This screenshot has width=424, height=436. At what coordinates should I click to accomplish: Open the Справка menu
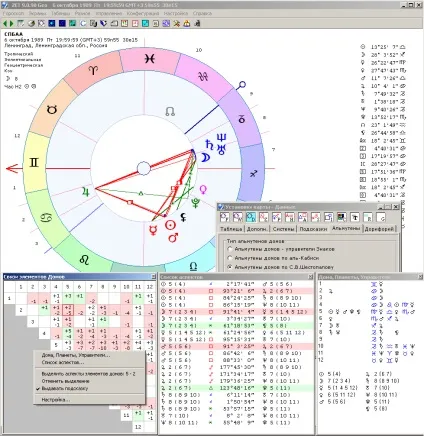[x=202, y=13]
